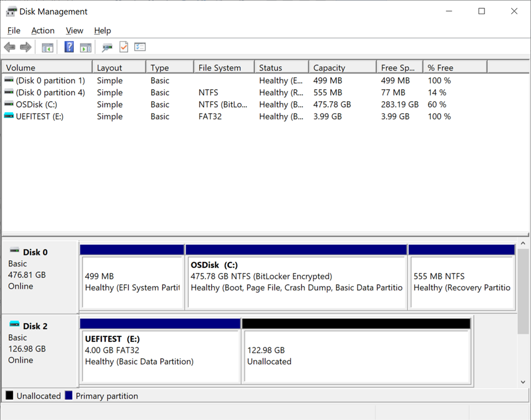Select the OSDisk (C:) volume row
Image resolution: width=531 pixels, height=420 pixels.
coord(36,104)
